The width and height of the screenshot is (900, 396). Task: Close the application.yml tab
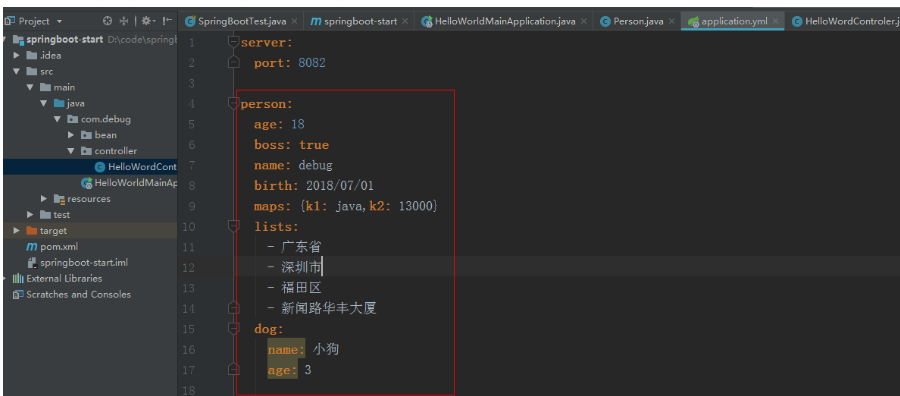pyautogui.click(x=775, y=21)
